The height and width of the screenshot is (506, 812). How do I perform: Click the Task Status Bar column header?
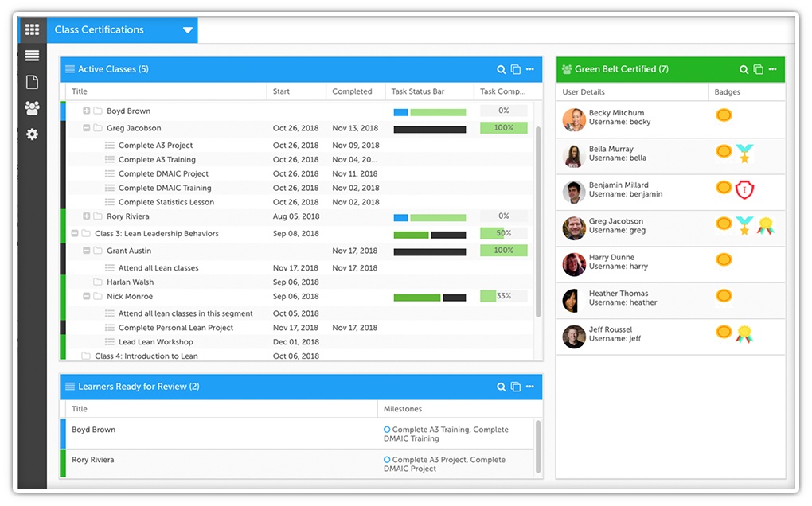pyautogui.click(x=429, y=91)
